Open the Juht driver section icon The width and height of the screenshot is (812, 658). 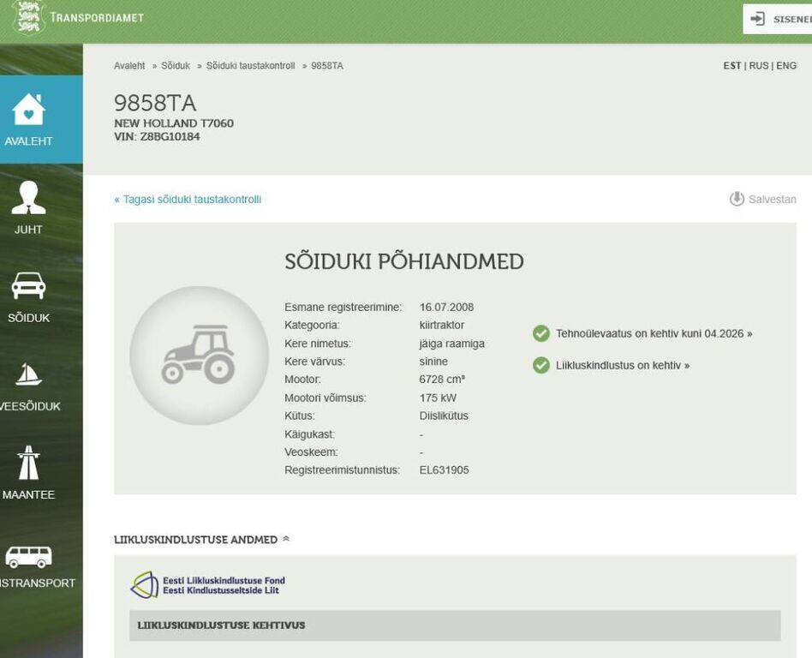(x=28, y=197)
